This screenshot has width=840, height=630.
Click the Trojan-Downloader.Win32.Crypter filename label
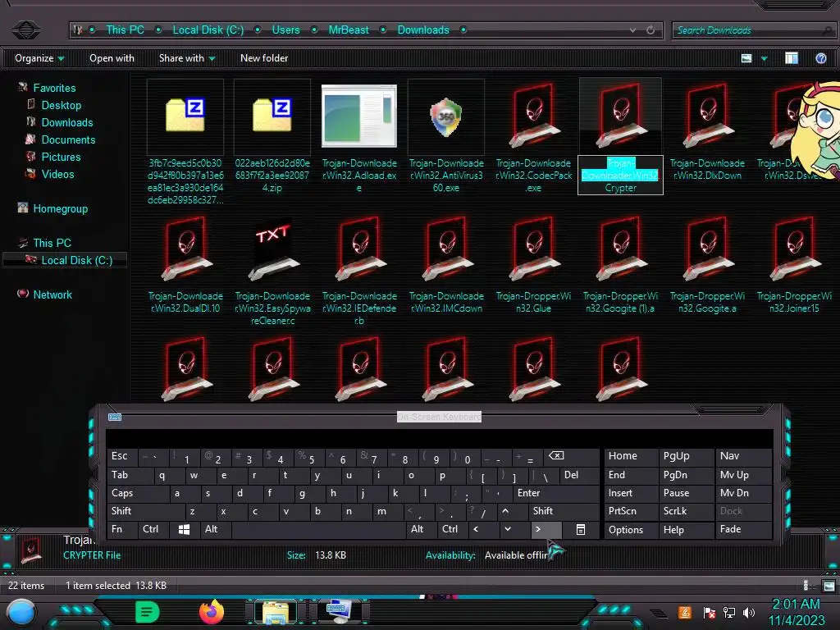pyautogui.click(x=620, y=176)
